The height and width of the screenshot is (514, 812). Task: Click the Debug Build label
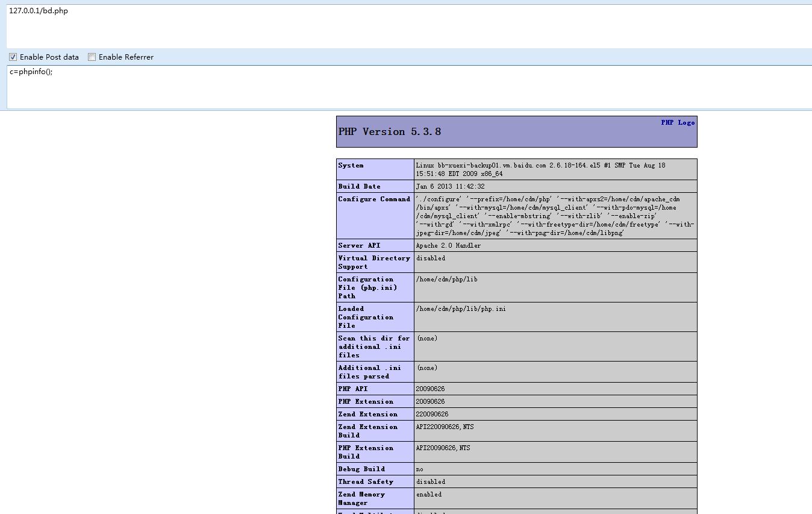361,469
